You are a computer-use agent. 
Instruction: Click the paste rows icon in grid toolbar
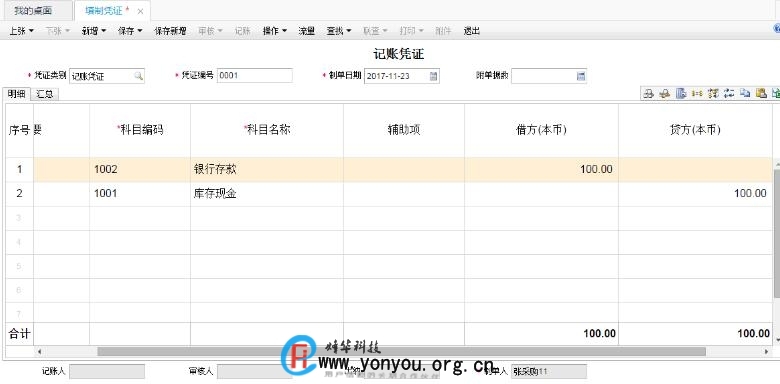761,93
